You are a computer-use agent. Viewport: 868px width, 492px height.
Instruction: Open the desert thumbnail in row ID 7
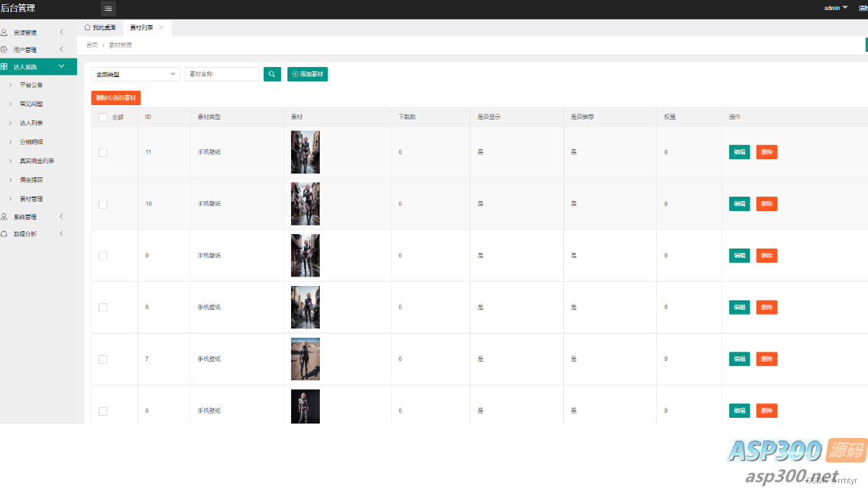click(305, 359)
